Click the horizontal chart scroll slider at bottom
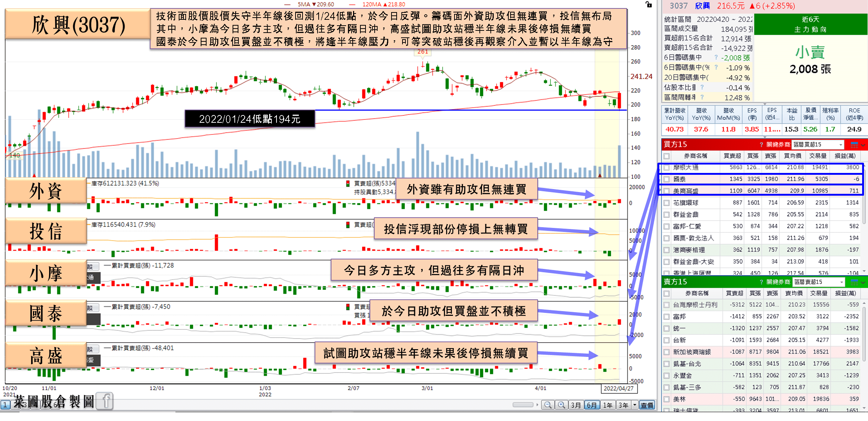Image resolution: width=868 pixels, height=421 pixels. (523, 405)
